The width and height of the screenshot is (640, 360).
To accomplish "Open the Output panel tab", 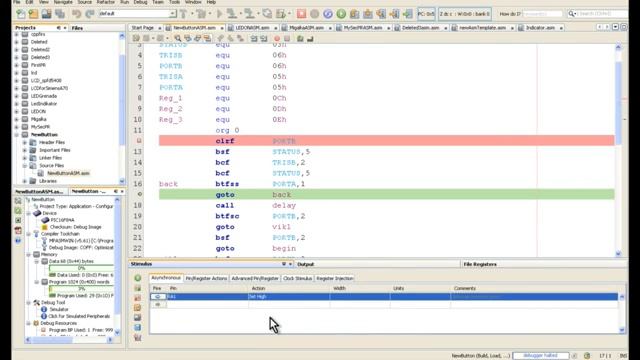I will pos(305,264).
